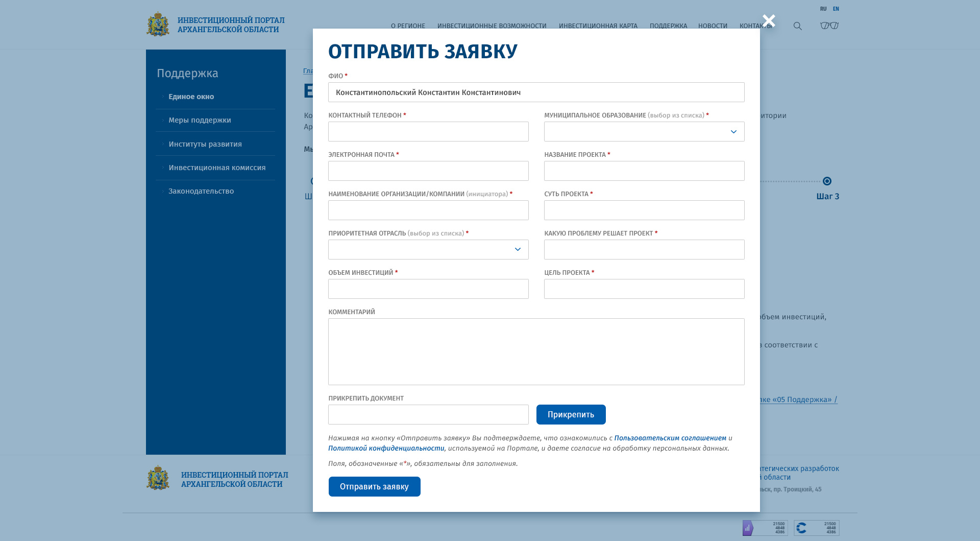
Task: Switch site language to RU
Action: (823, 9)
